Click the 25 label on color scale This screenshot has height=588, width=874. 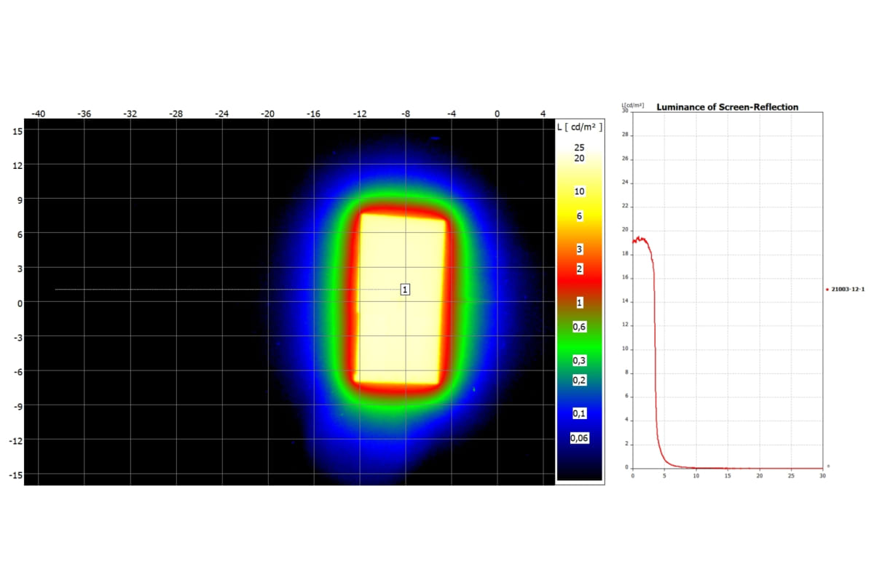[579, 147]
